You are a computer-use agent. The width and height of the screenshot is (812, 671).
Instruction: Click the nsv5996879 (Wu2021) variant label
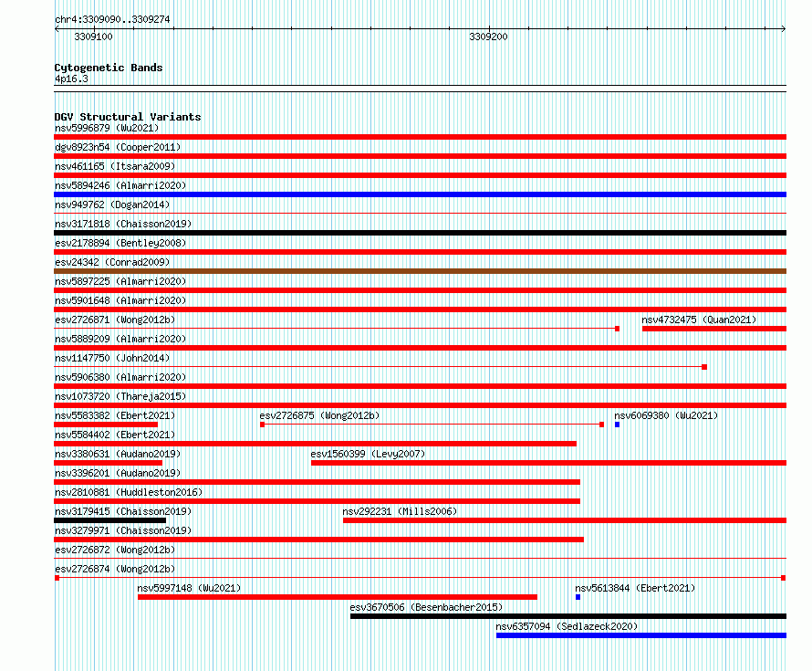click(107, 128)
